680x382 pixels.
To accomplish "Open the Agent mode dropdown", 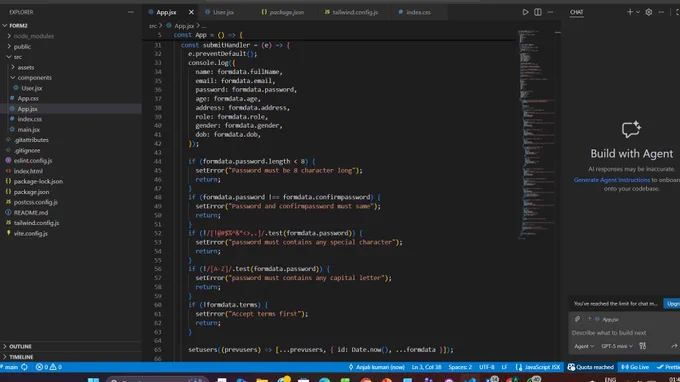I will click(x=584, y=346).
